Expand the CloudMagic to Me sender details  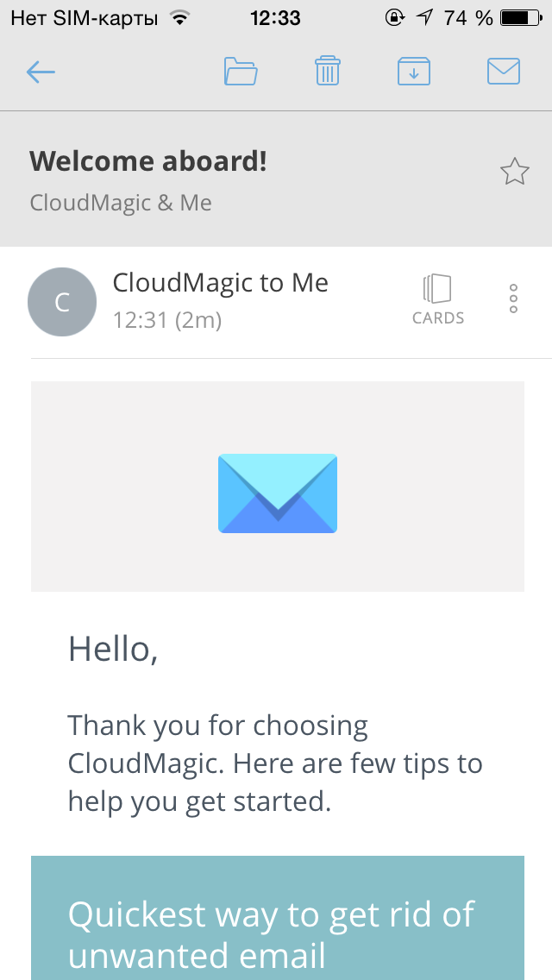pyautogui.click(x=220, y=282)
